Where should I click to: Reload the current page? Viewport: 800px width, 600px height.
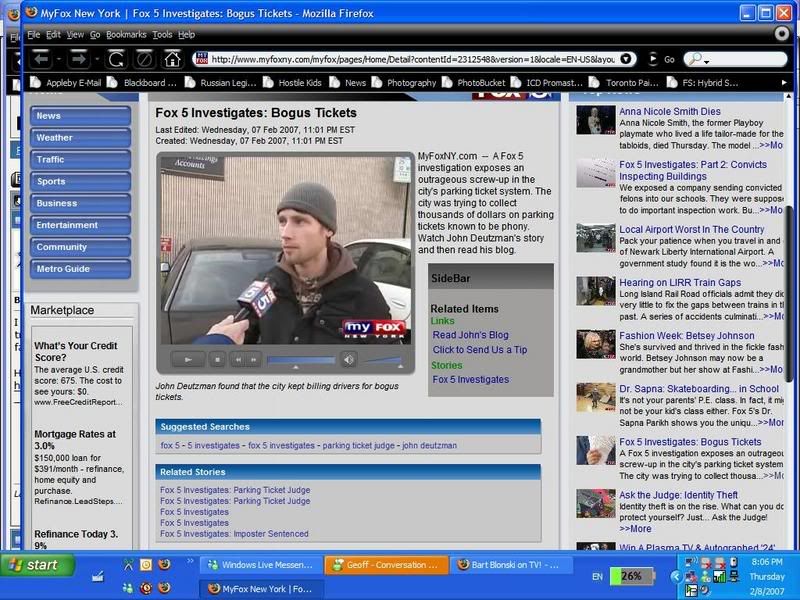pyautogui.click(x=116, y=59)
